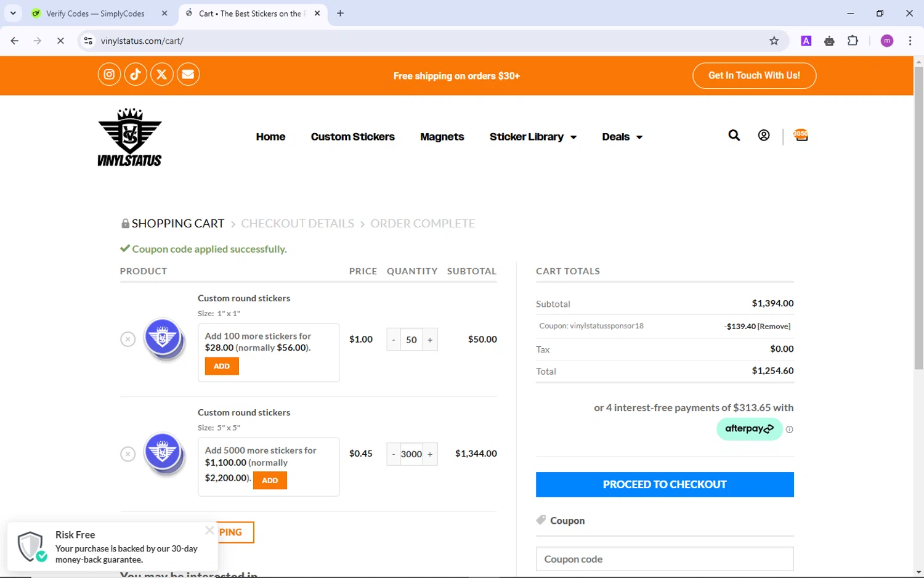Click the Proceed to Checkout button
Image resolution: width=924 pixels, height=578 pixels.
click(x=665, y=484)
